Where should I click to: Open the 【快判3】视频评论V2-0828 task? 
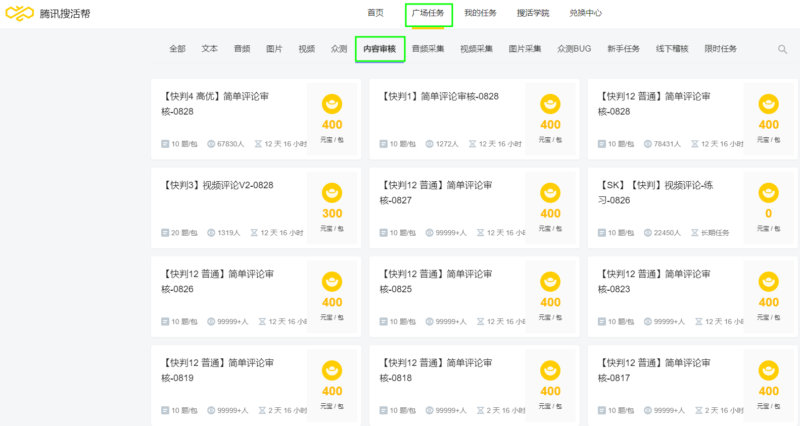(x=218, y=185)
